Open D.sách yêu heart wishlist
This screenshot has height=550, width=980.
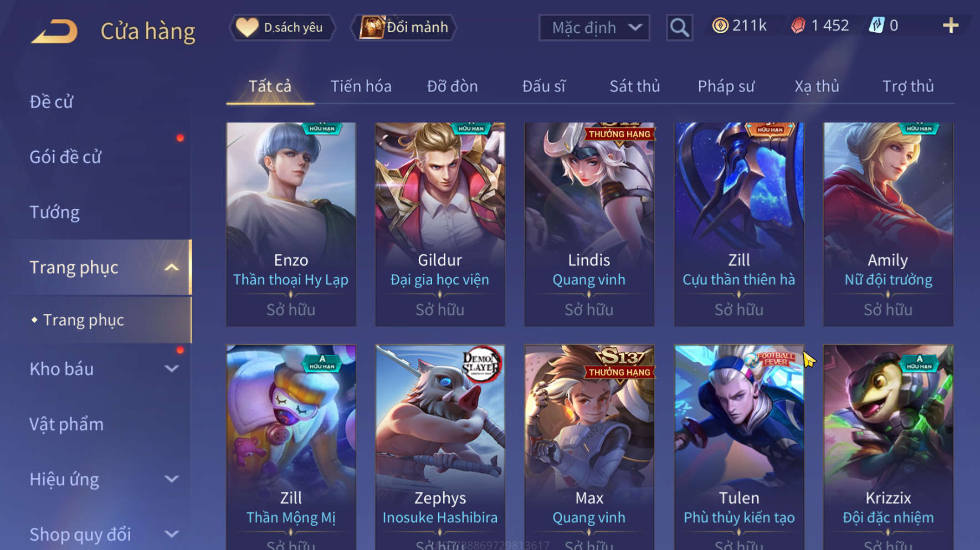click(283, 27)
